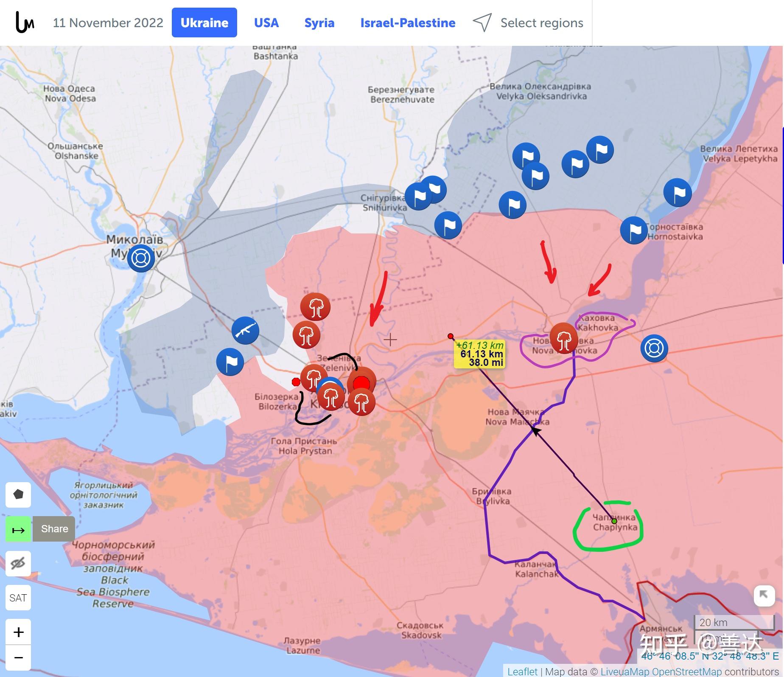The image size is (784, 677).
Task: Toggle the crossed-eye visibility button
Action: pos(18,563)
